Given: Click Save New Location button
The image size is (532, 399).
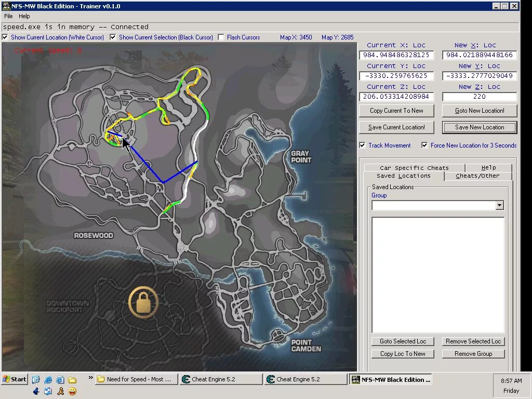Looking at the screenshot, I should pos(480,127).
